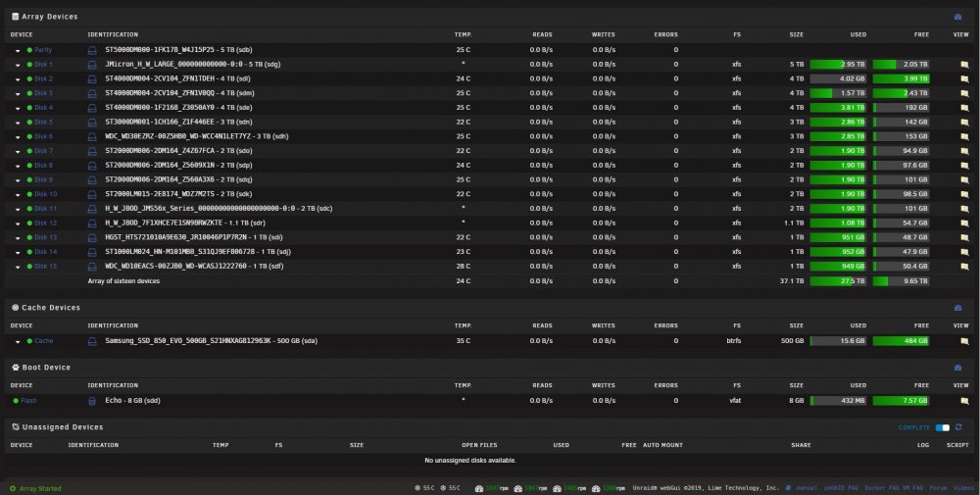Click the Disk 1 used bar showing 2.95 TB
The width and height of the screenshot is (980, 495).
click(838, 65)
